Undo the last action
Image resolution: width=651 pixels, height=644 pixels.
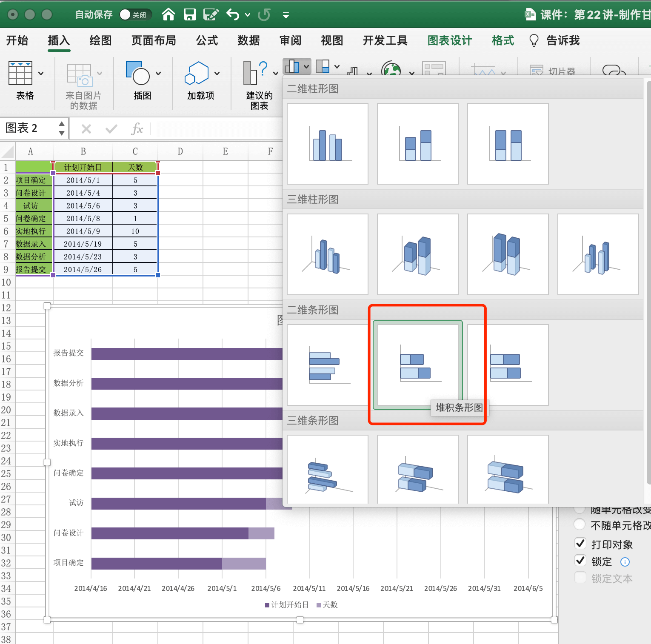pyautogui.click(x=232, y=14)
